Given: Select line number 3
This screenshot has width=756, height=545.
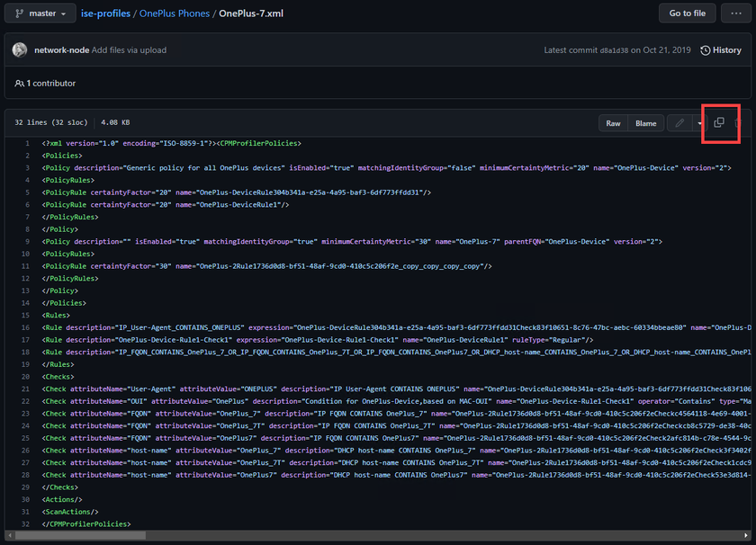Looking at the screenshot, I should coord(27,167).
